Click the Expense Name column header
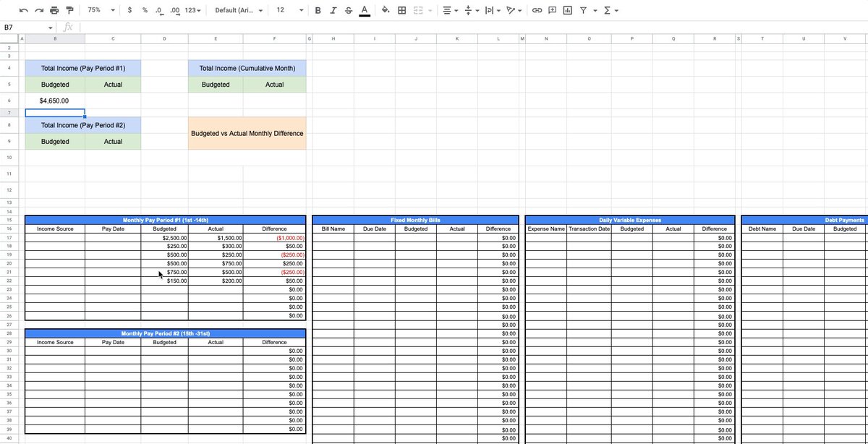Viewport: 868px width, 444px height. click(x=546, y=229)
